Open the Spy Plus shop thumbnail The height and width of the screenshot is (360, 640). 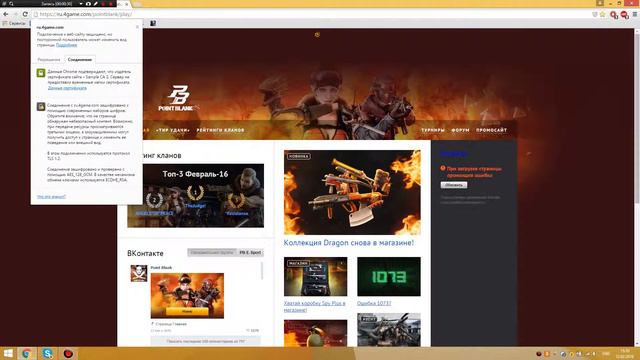point(316,276)
